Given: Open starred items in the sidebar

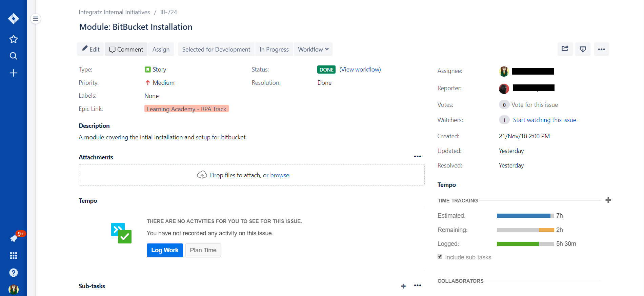Looking at the screenshot, I should pyautogui.click(x=14, y=39).
